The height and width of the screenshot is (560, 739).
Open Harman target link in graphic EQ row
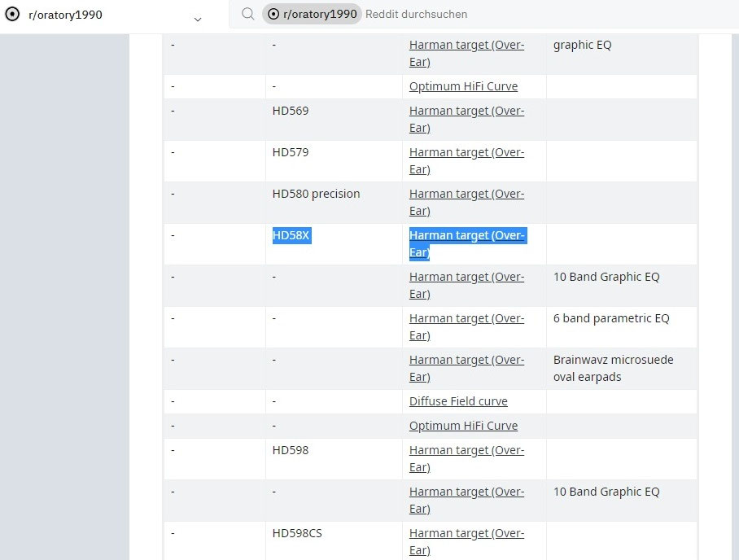466,53
